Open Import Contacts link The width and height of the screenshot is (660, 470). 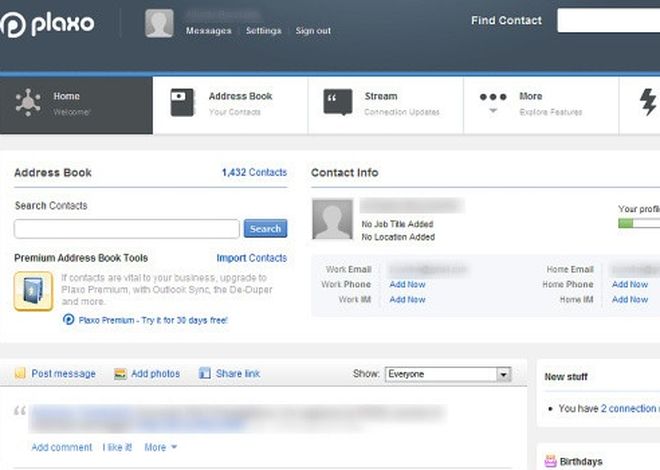coord(252,258)
